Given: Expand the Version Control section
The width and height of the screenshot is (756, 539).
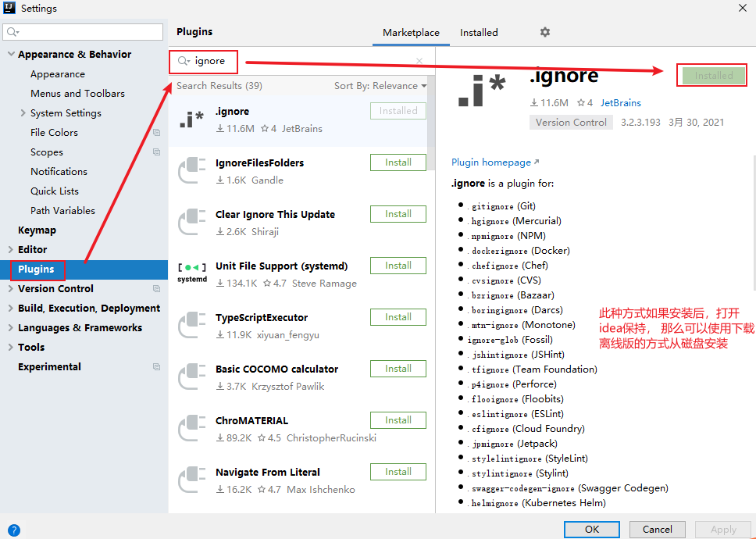Looking at the screenshot, I should [x=11, y=288].
